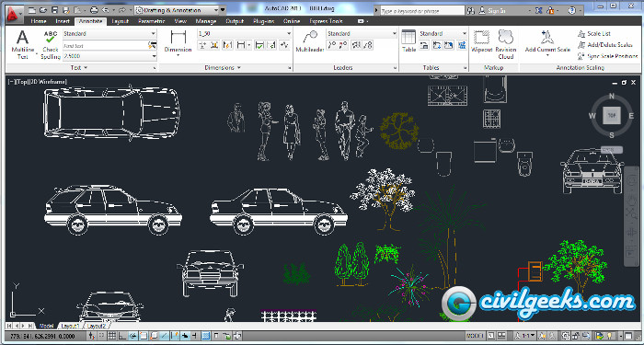The width and height of the screenshot is (644, 345).
Task: Click the Undo arrow icon
Action: [105, 10]
